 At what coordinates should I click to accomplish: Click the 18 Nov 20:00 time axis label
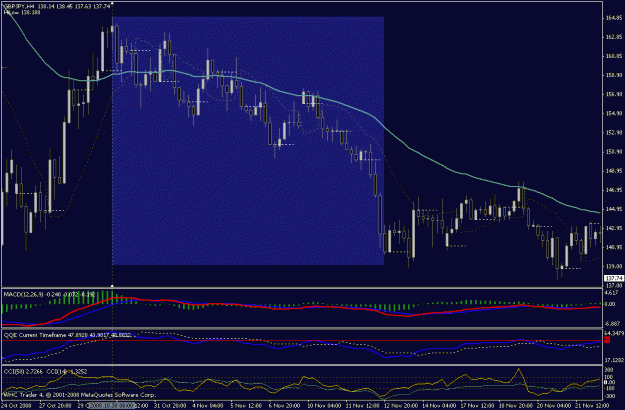(x=515, y=405)
